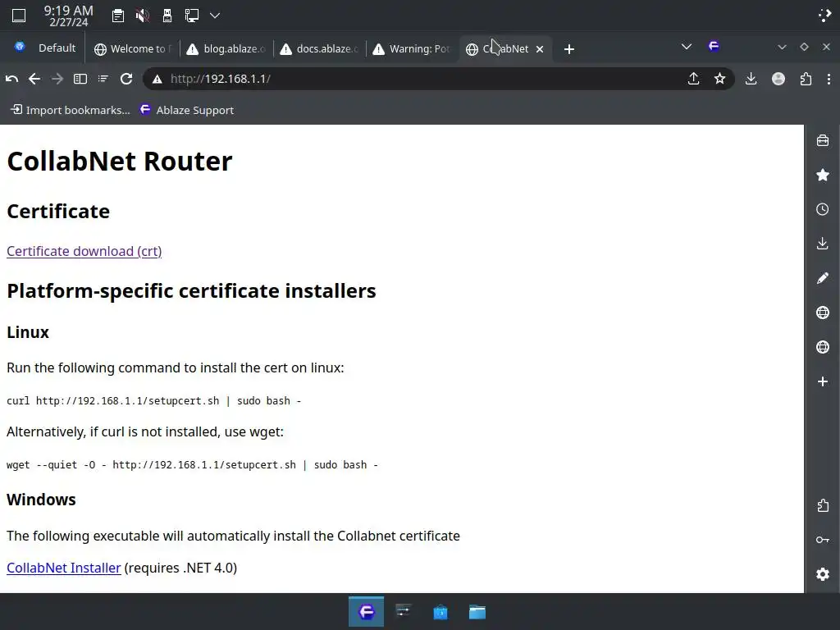This screenshot has height=630, width=840.
Task: Click the 9:19 AM clock in the top panel
Action: (69, 16)
